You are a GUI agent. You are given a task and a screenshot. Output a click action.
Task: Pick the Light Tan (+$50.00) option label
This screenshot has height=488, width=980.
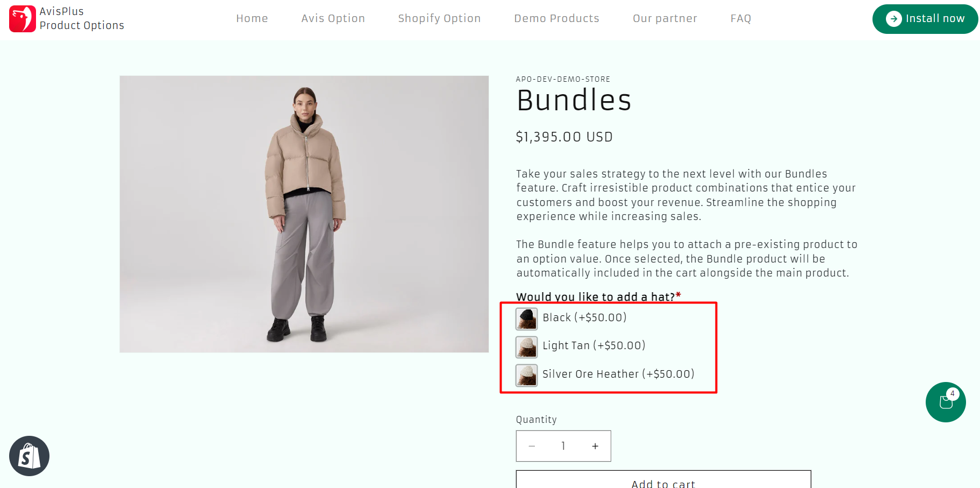(593, 345)
